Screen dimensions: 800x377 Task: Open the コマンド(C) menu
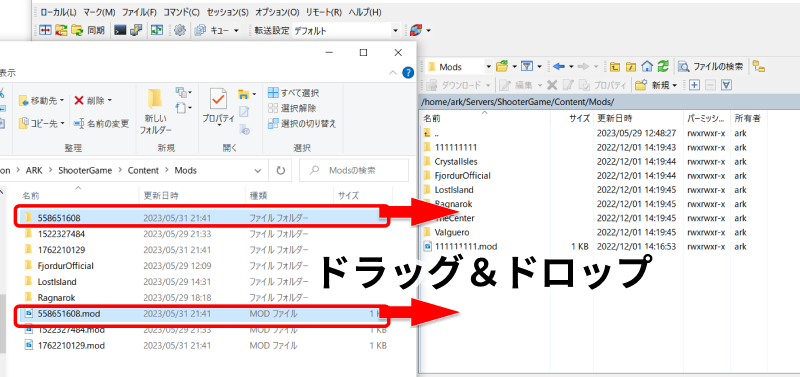pyautogui.click(x=182, y=12)
